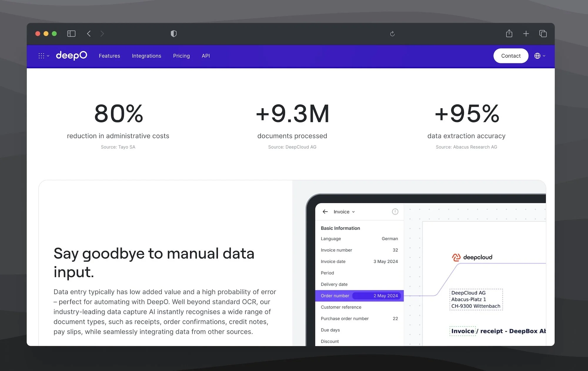The image size is (588, 371).
Task: Show tab overview icon
Action: click(543, 34)
